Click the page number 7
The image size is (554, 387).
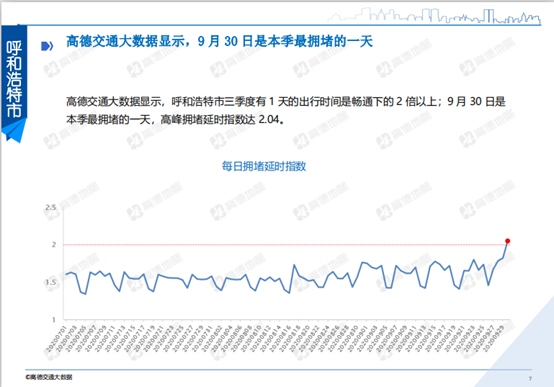click(530, 379)
